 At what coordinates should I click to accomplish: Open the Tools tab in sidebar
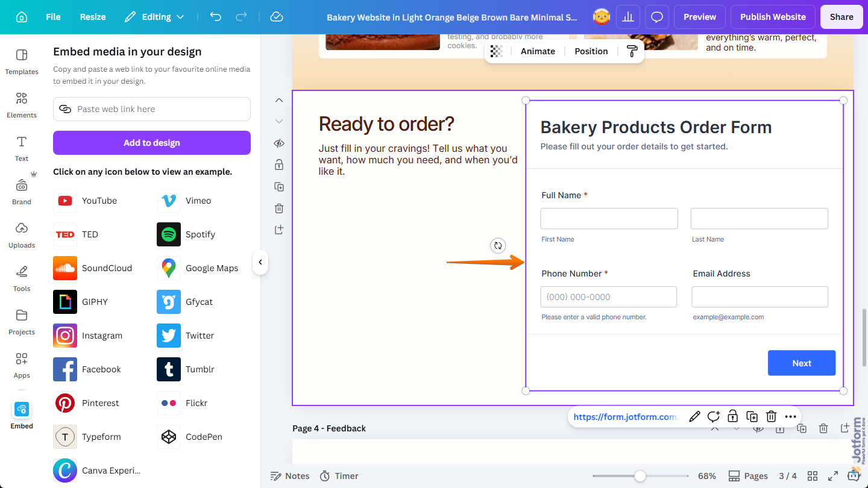point(22,279)
